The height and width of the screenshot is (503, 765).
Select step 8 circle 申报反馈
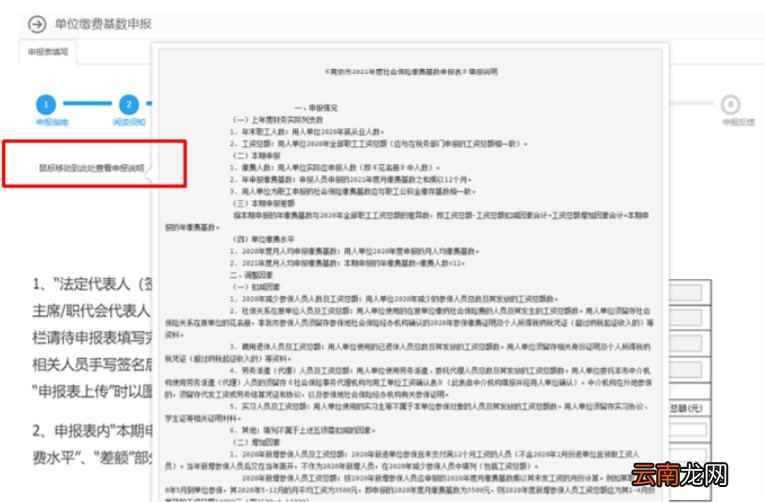click(730, 104)
